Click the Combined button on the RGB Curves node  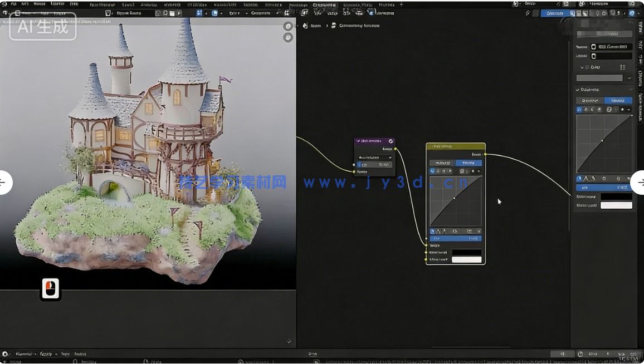click(445, 161)
